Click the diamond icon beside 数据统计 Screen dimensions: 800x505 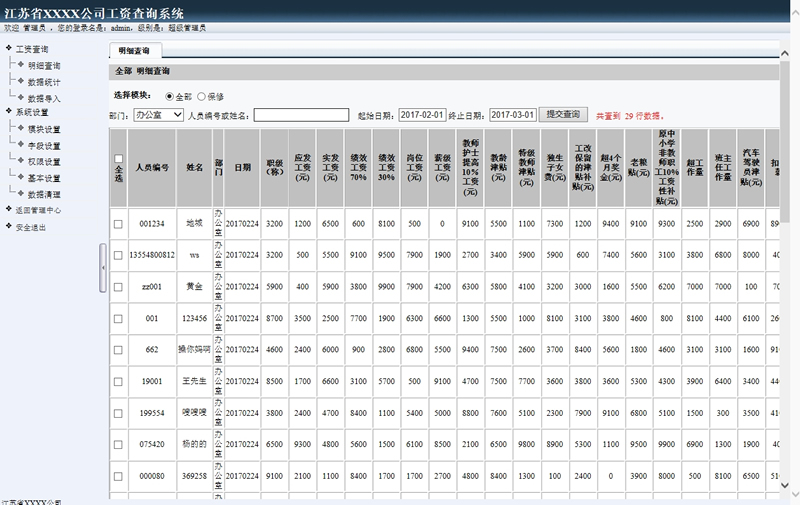(21, 82)
